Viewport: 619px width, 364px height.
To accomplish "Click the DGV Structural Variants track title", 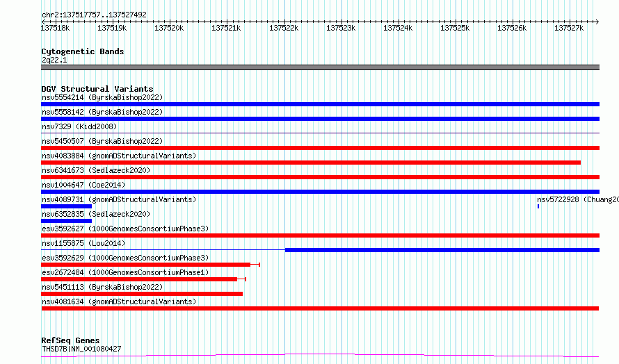I will point(97,89).
